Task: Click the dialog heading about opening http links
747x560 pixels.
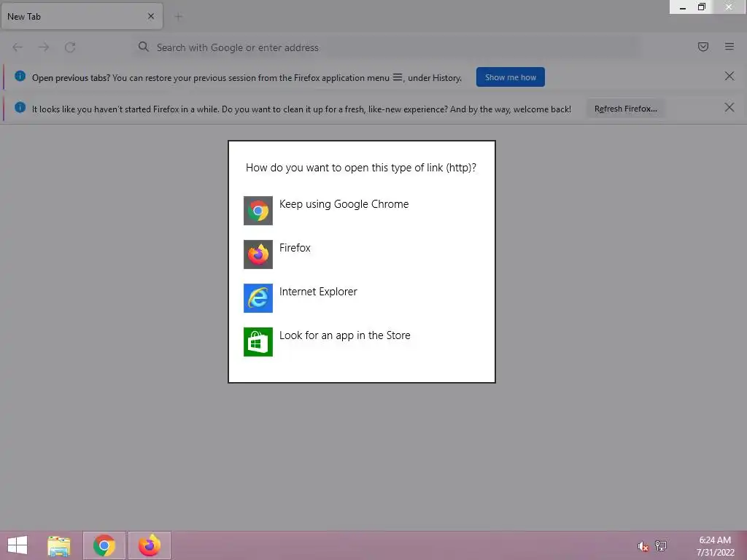Action: pos(361,168)
